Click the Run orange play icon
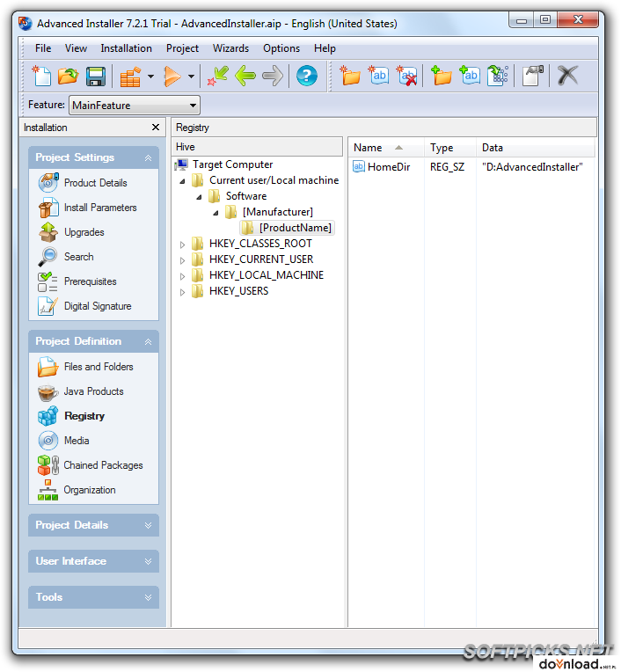621x672 pixels. tap(172, 77)
